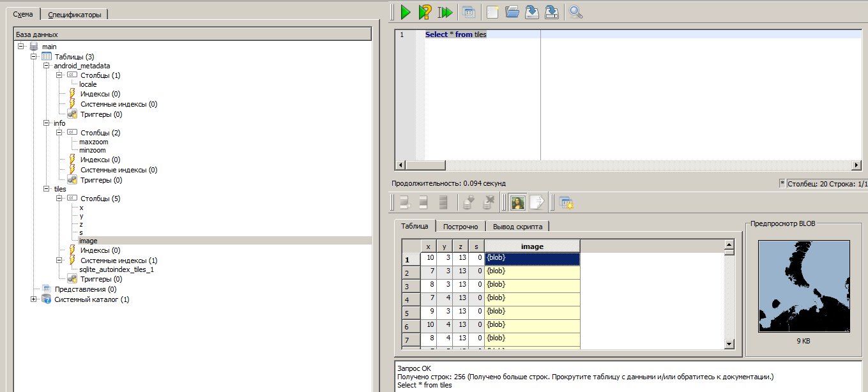Screen dimensions: 868x392
Task: Select the sqlite_autoindex_tiles_1 index in tree
Action: 116,269
